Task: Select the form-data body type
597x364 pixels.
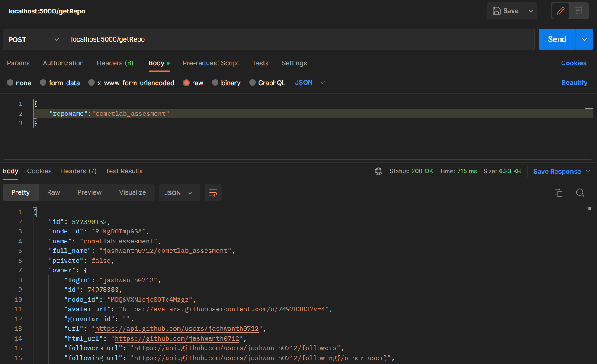Action: point(60,83)
